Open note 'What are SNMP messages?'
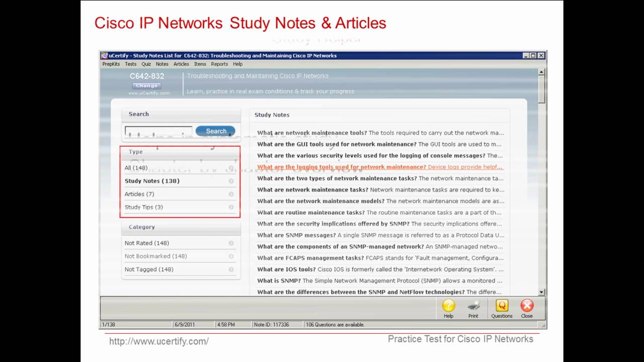644x362 pixels. [x=380, y=235]
